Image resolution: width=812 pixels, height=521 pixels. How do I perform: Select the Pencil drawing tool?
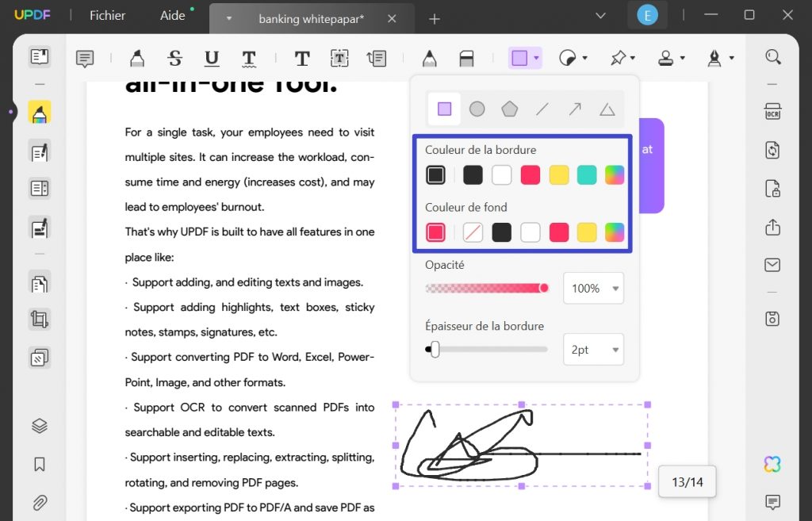click(429, 59)
